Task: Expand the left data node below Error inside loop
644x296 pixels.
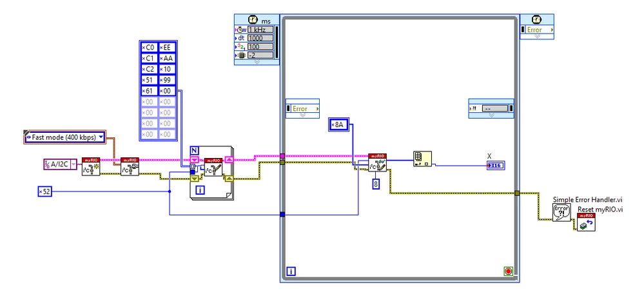Action: click(x=303, y=115)
